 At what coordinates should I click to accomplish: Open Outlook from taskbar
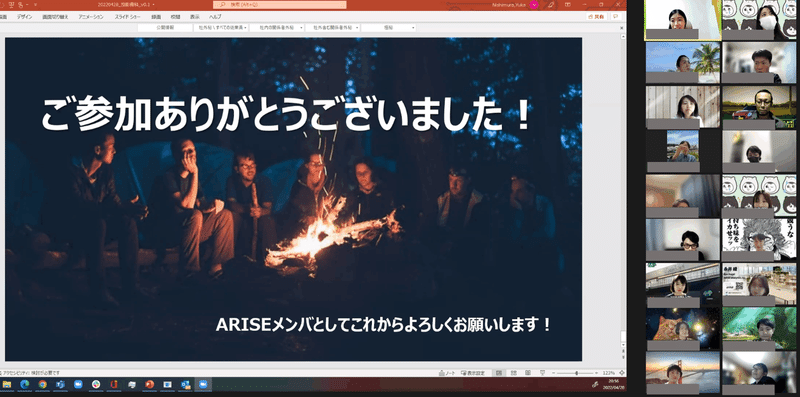[x=185, y=385]
